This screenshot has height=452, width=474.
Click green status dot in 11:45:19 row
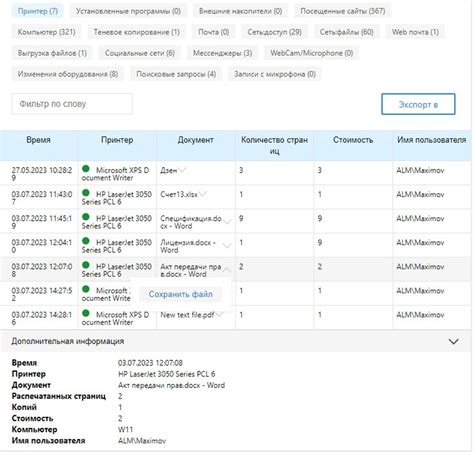(86, 217)
